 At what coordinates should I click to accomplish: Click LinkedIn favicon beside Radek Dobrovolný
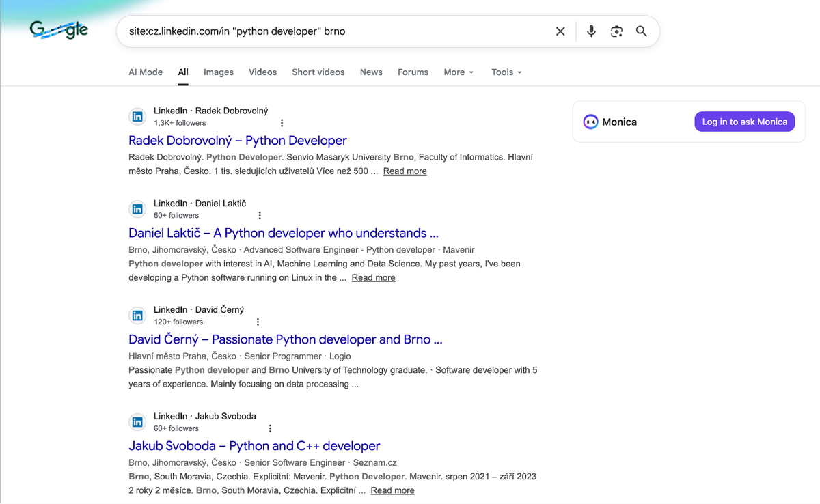pyautogui.click(x=137, y=117)
